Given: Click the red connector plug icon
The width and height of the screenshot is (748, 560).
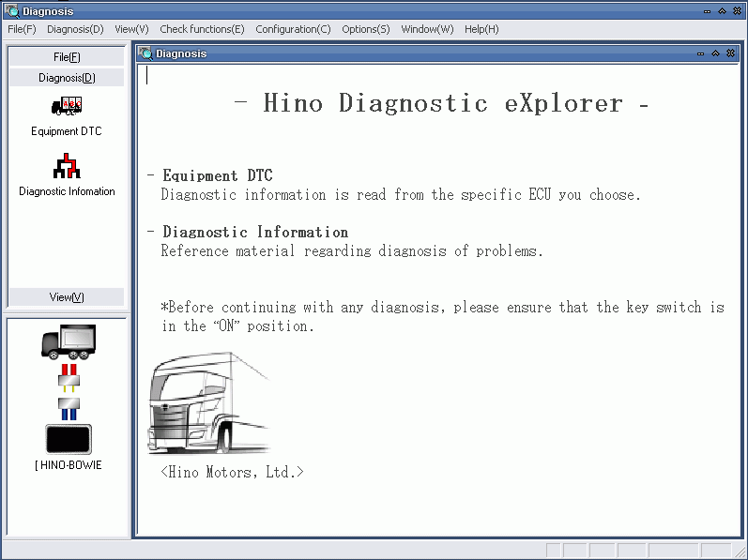Looking at the screenshot, I should pyautogui.click(x=69, y=378).
